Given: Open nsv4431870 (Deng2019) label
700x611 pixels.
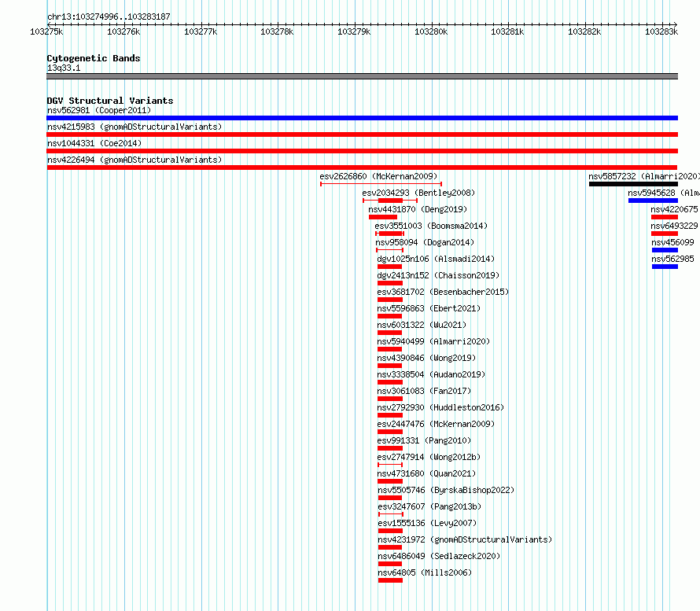Looking at the screenshot, I should coord(418,209).
